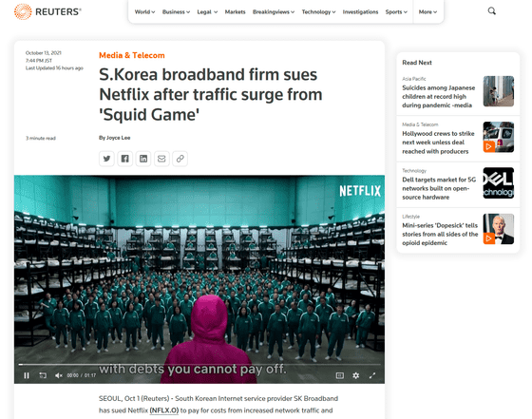Click the video time 00:00 / 01:17
This screenshot has width=532, height=419.
click(x=82, y=375)
